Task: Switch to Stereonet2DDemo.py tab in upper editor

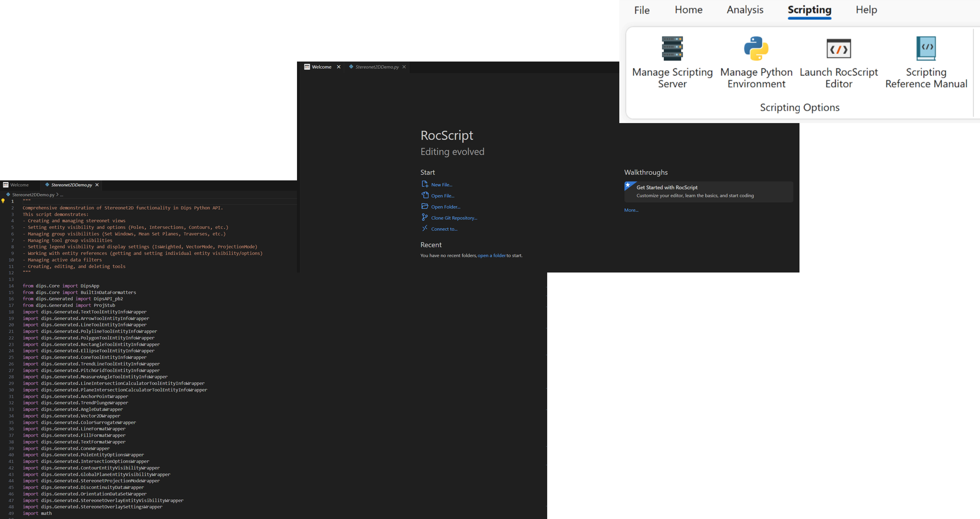Action: point(377,67)
